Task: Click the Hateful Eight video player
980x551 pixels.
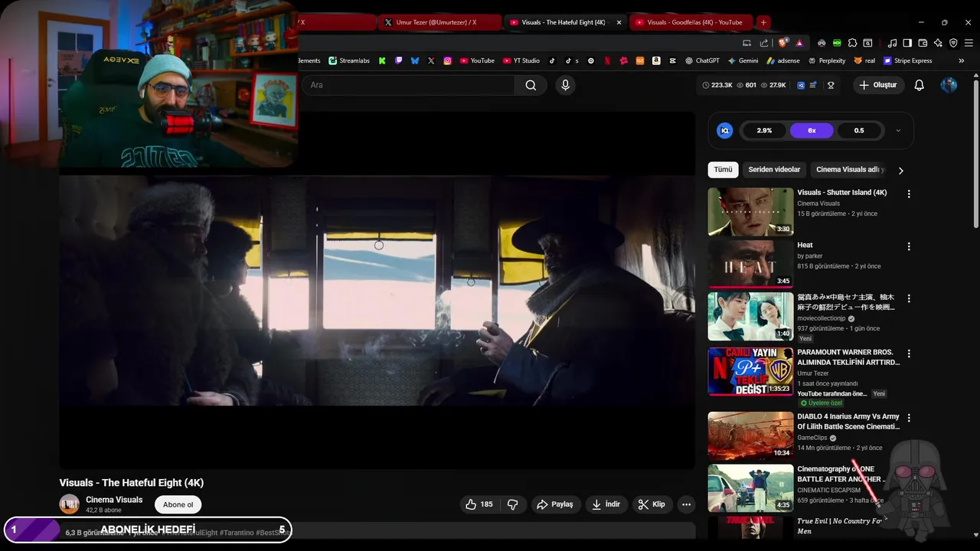Action: (x=377, y=291)
